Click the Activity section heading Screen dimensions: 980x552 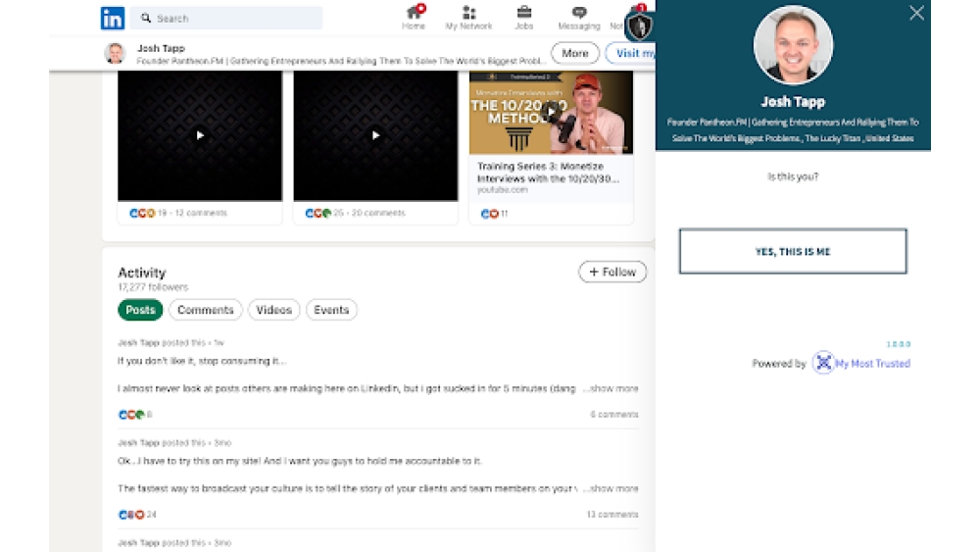pos(142,273)
